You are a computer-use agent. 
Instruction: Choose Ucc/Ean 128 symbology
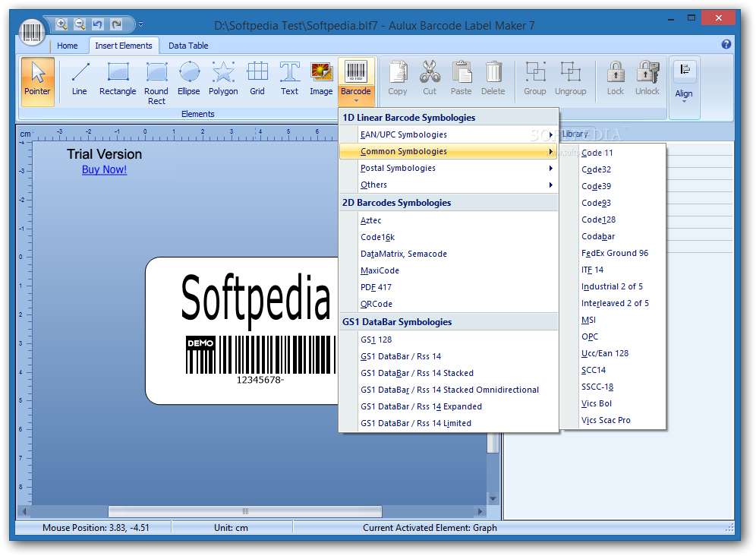point(613,353)
